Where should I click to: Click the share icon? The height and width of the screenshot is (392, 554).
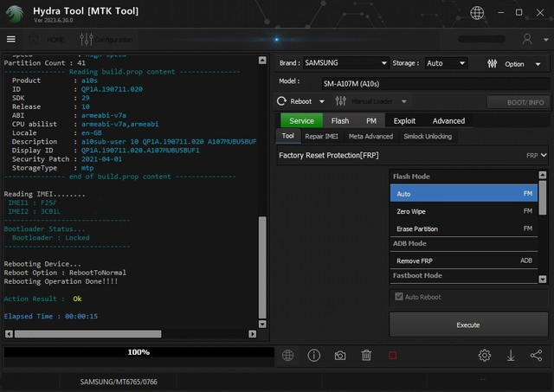(537, 356)
